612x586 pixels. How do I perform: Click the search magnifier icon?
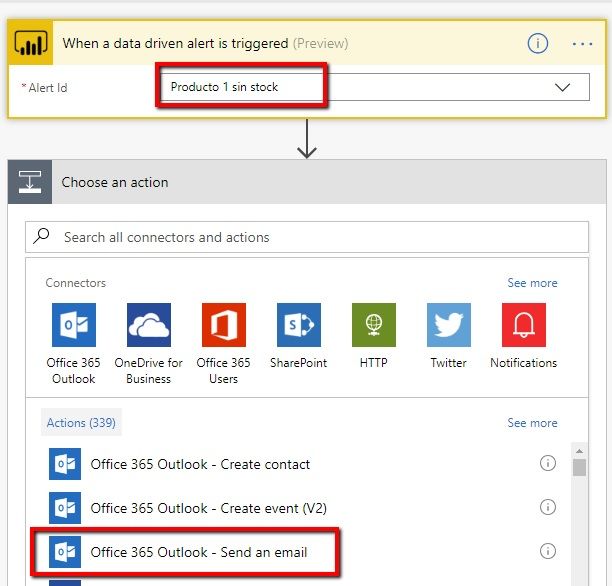pyautogui.click(x=41, y=236)
